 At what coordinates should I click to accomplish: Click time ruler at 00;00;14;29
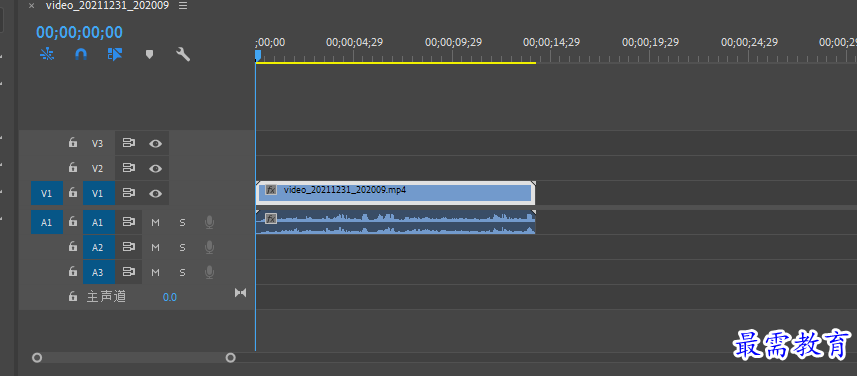tap(551, 42)
